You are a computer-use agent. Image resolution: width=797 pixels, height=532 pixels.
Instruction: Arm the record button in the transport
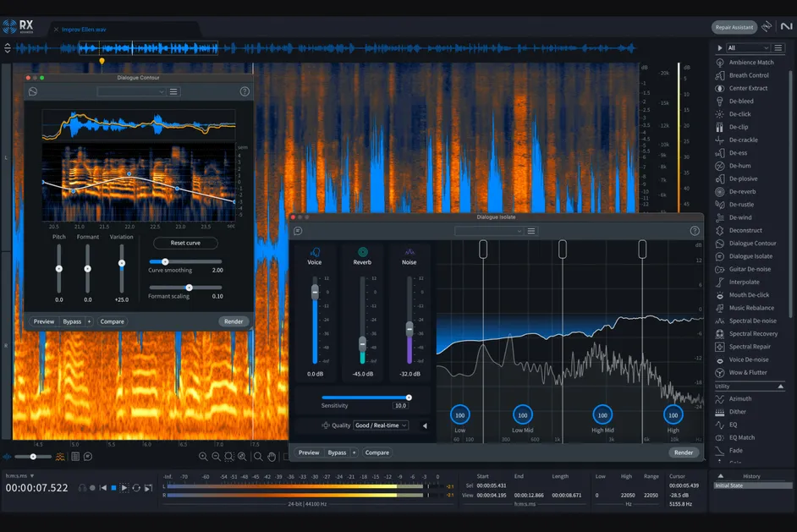(92, 488)
